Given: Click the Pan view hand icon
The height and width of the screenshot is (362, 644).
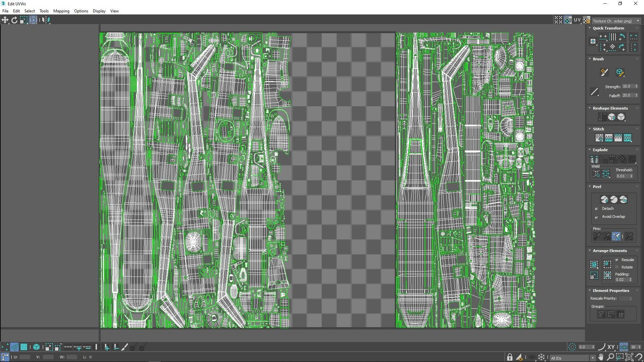Looking at the screenshot, I should coord(601,357).
